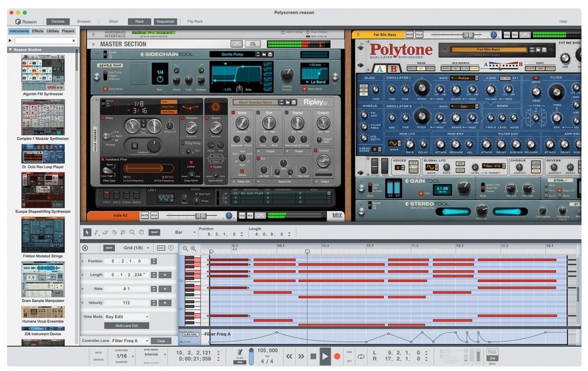This screenshot has height=371, width=588.
Task: Choose the Magnify tool
Action: (x=132, y=233)
